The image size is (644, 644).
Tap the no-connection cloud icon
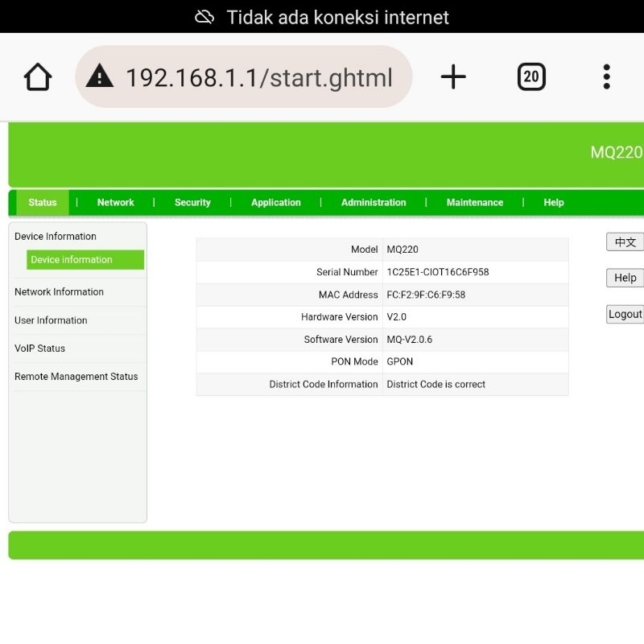pos(204,17)
